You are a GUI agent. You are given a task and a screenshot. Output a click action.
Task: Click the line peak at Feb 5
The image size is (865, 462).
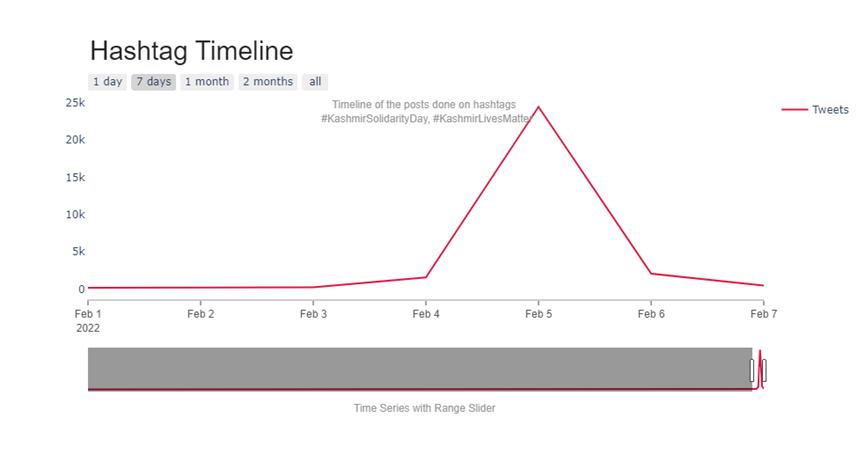(538, 107)
